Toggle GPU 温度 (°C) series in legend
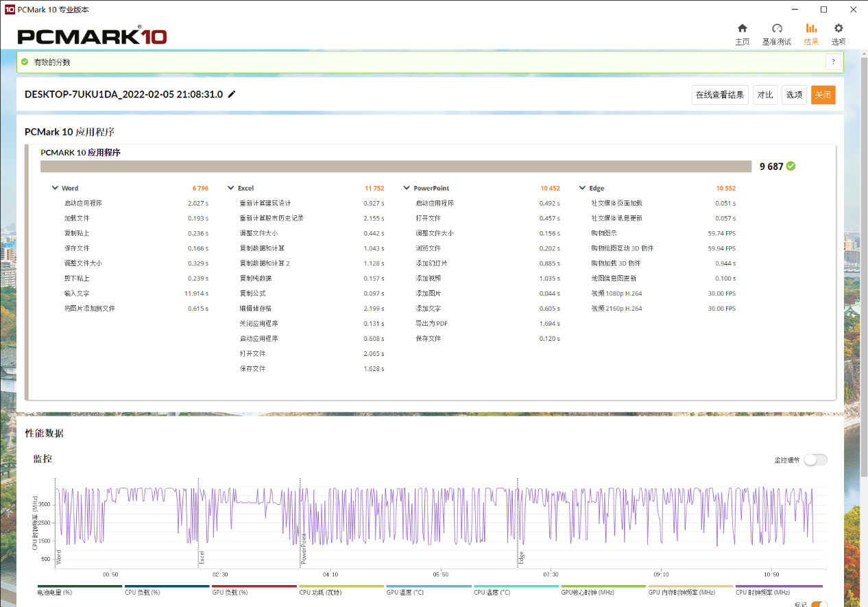This screenshot has height=607, width=868. [x=429, y=589]
